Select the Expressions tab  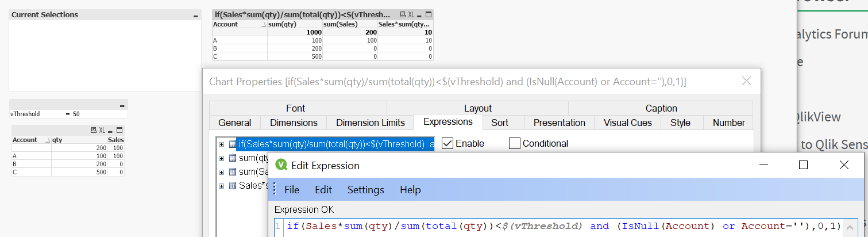448,121
